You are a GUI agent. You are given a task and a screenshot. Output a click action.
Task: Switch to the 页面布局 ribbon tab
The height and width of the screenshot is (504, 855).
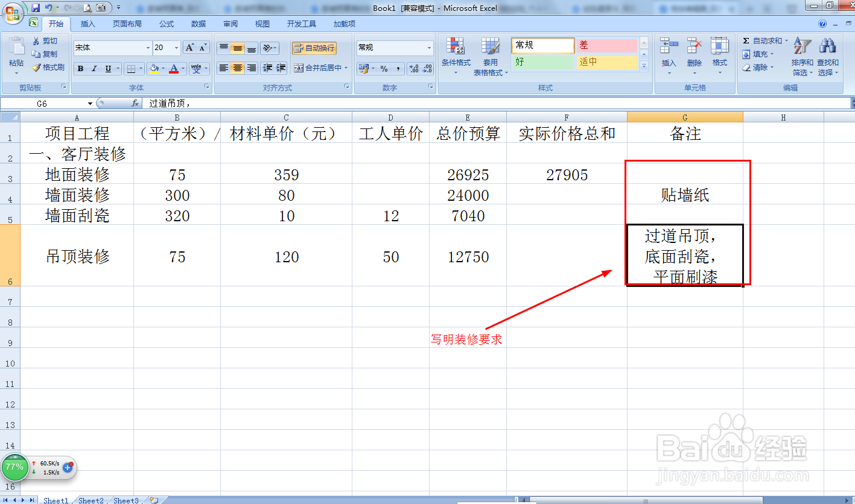(x=127, y=24)
